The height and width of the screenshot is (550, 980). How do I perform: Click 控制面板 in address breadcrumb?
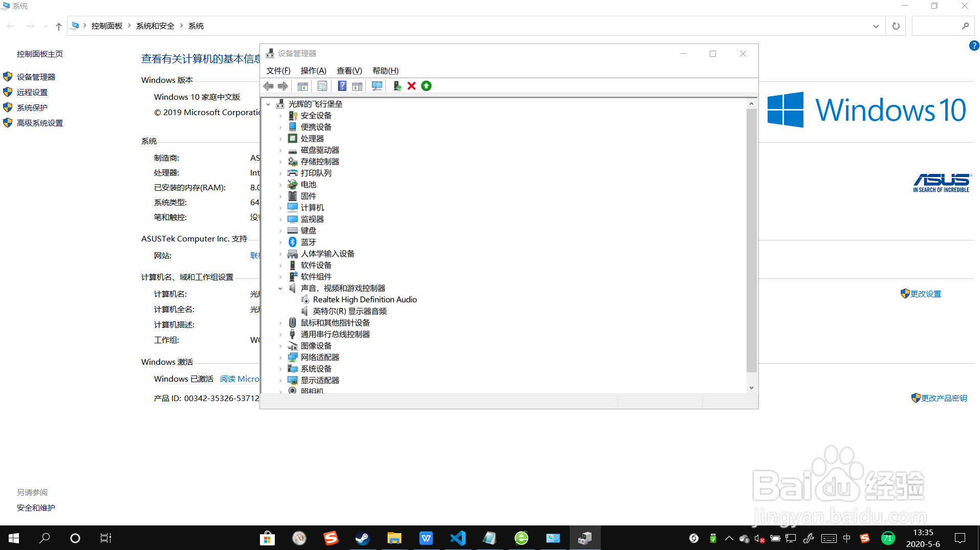[x=107, y=26]
